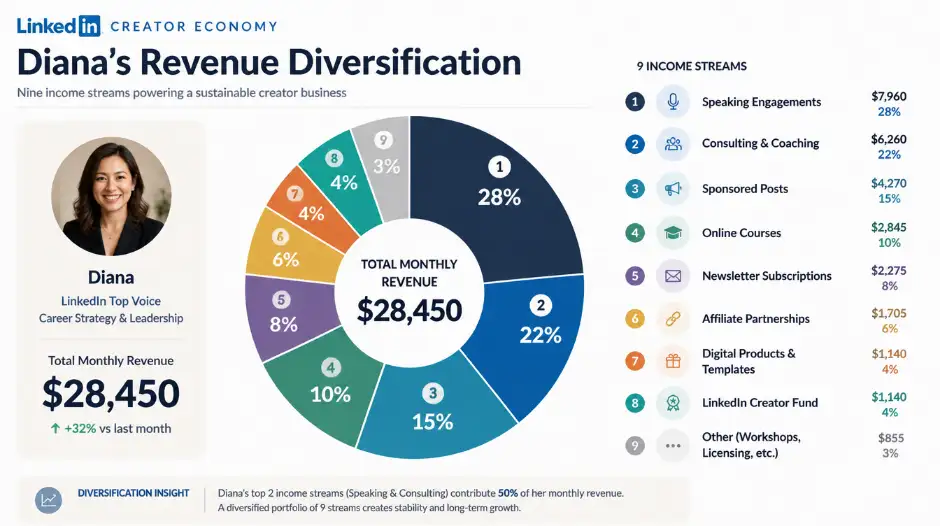The height and width of the screenshot is (526, 940).
Task: Click the $2,275 amount
Action: pos(888,270)
